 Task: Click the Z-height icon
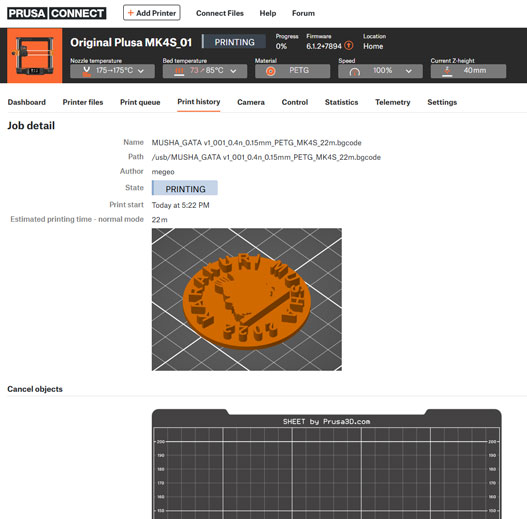point(447,71)
